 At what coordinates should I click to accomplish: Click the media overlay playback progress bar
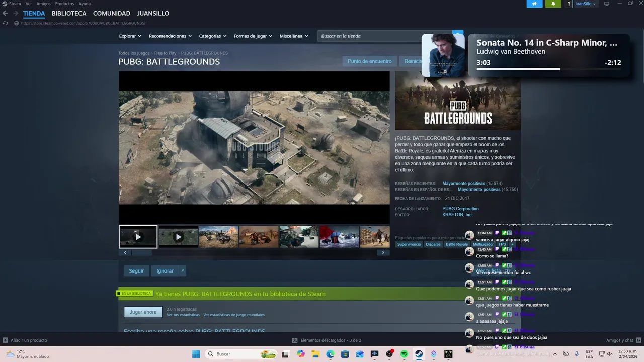pos(548,69)
